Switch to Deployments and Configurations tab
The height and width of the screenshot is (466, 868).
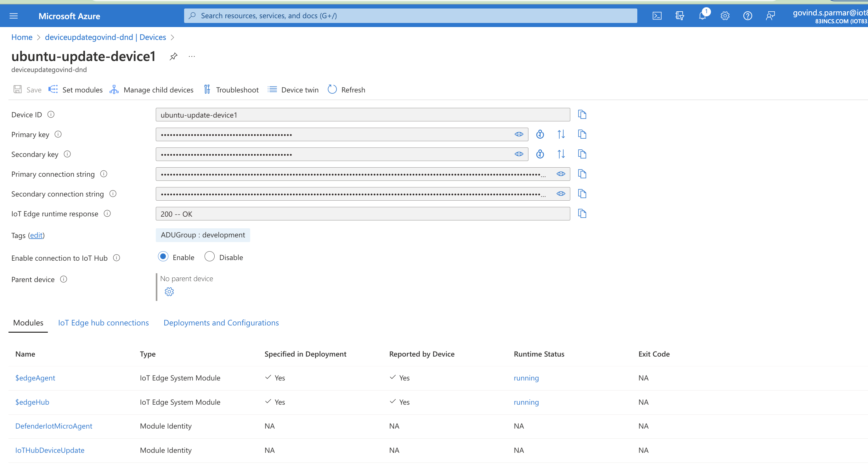[x=221, y=323]
